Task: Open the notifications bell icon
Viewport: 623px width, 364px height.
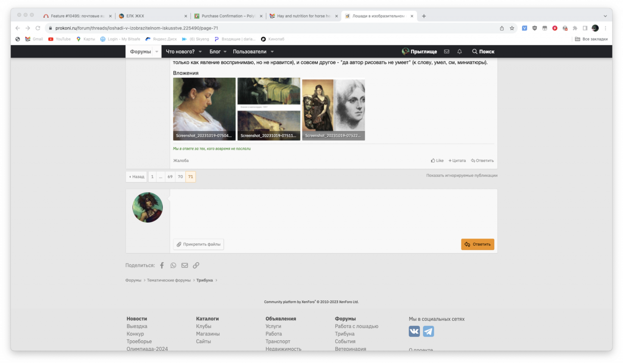Action: click(459, 51)
